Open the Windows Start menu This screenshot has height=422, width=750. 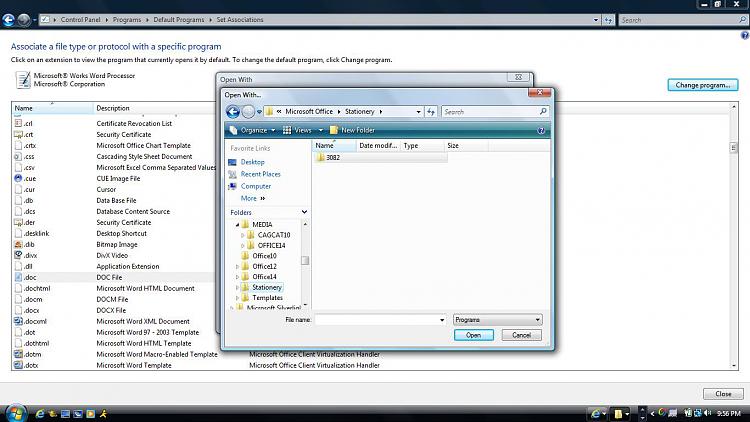click(16, 413)
